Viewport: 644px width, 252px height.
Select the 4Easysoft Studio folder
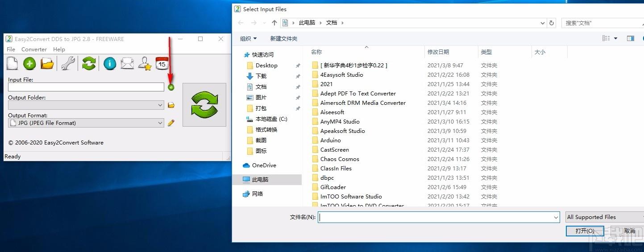pyautogui.click(x=342, y=75)
